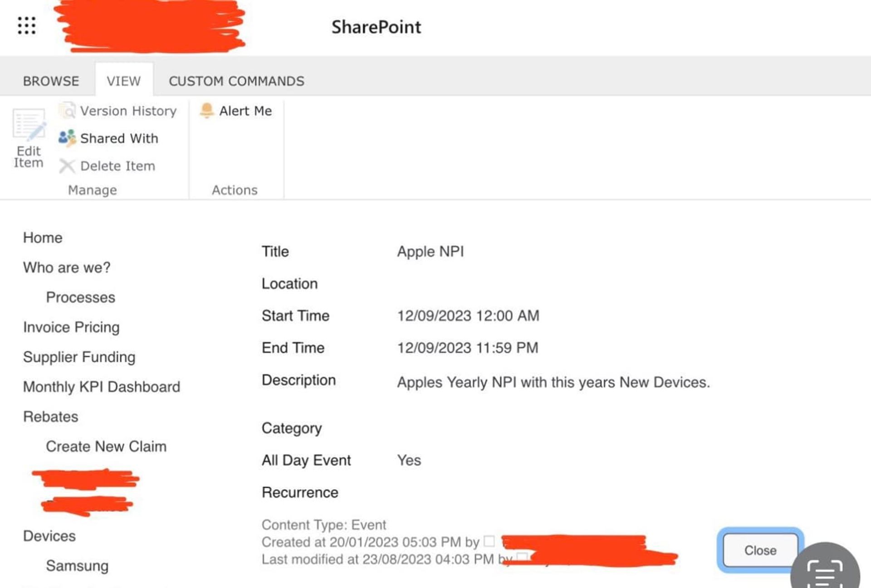This screenshot has height=588, width=871.
Task: Click the user profile checkbox icon
Action: point(489,540)
